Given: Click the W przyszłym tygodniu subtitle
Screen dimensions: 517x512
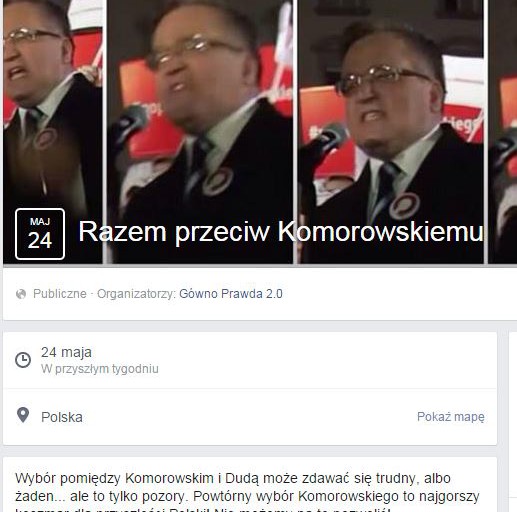Looking at the screenshot, I should click(x=100, y=369).
